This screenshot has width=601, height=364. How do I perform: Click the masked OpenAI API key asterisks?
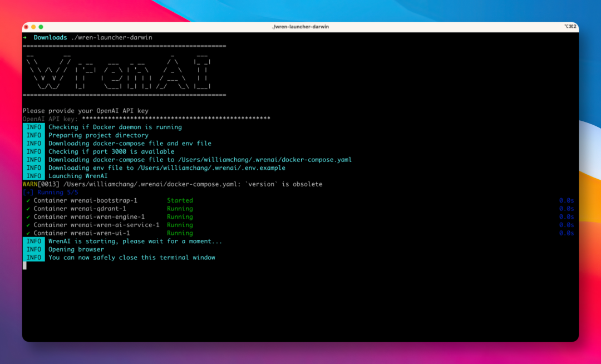pos(176,119)
